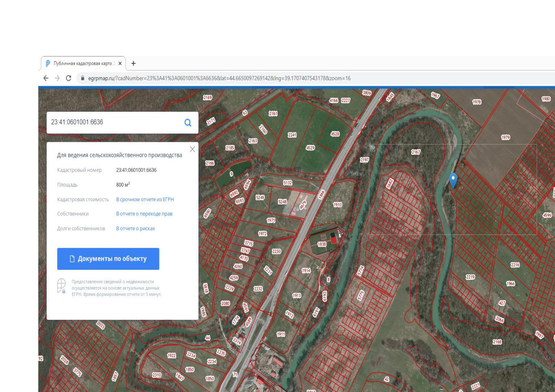The height and width of the screenshot is (392, 555).
Task: Click parcel label 2161 on the map
Action: pos(273,114)
